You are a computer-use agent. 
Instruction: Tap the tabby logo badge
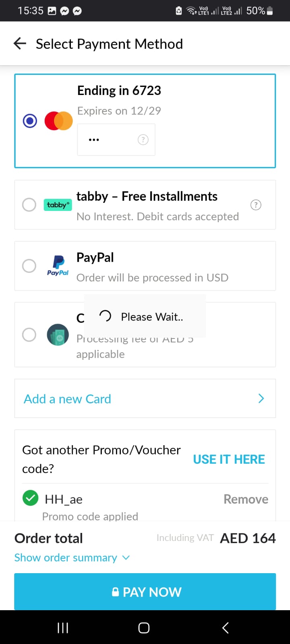click(58, 205)
